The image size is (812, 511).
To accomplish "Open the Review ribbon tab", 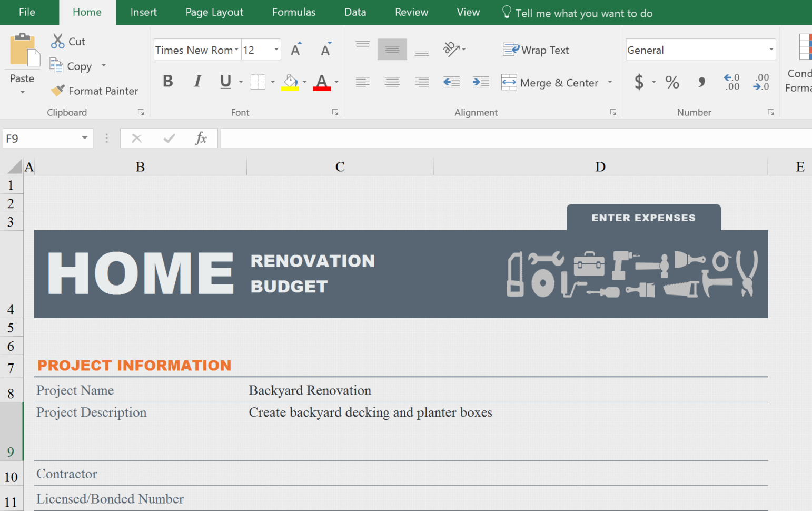I will (x=411, y=12).
